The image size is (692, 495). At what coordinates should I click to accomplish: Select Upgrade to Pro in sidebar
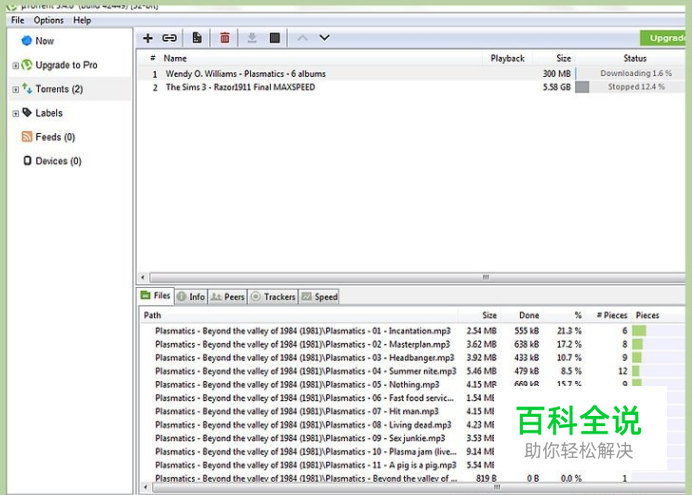tap(66, 65)
